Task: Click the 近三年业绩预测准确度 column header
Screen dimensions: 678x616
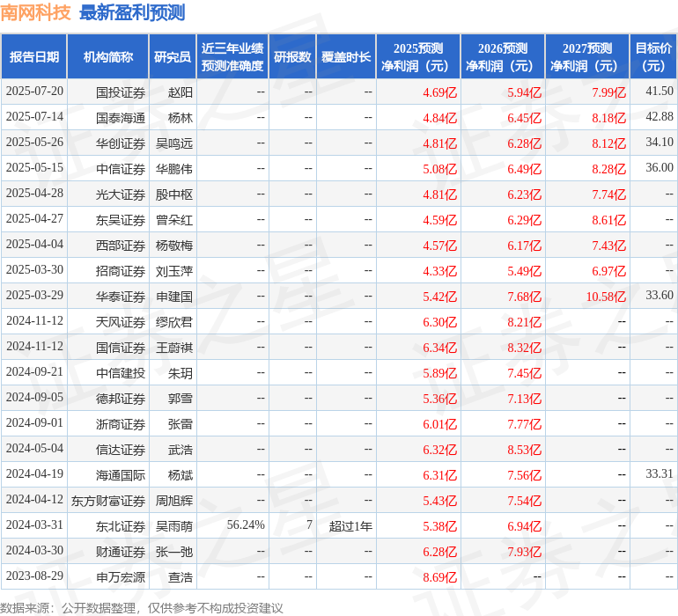Action: (x=232, y=57)
